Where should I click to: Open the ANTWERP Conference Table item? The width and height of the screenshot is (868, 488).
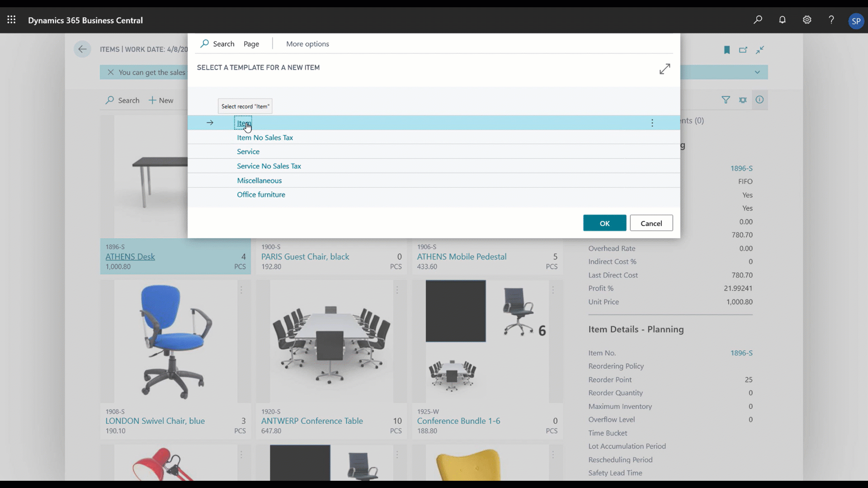(312, 421)
